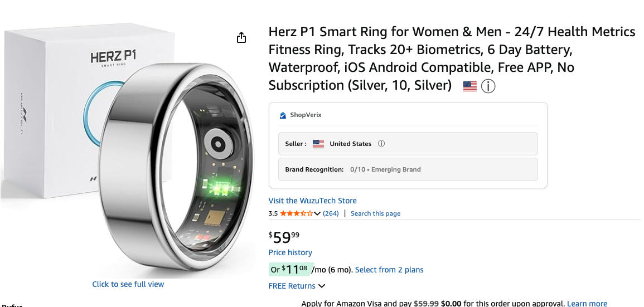Screen dimensions: 644x307
Task: Click the info icon next to United States seller
Action: point(381,144)
